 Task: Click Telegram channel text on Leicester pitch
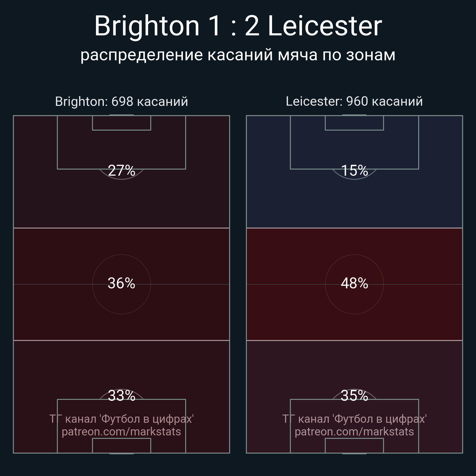click(x=354, y=419)
